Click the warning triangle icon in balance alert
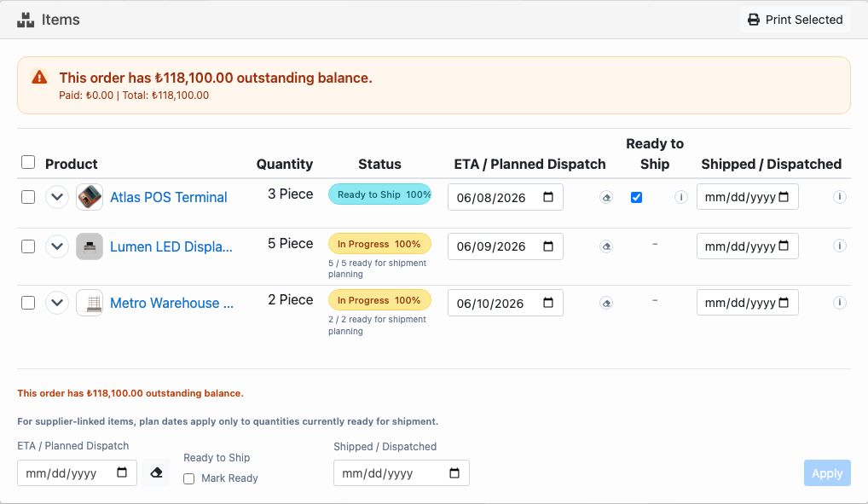 pyautogui.click(x=39, y=78)
